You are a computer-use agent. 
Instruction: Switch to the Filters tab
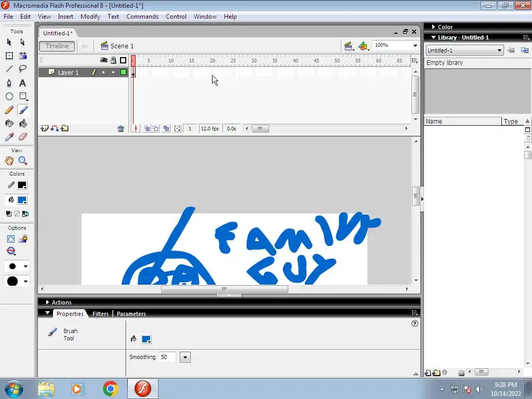pos(100,313)
